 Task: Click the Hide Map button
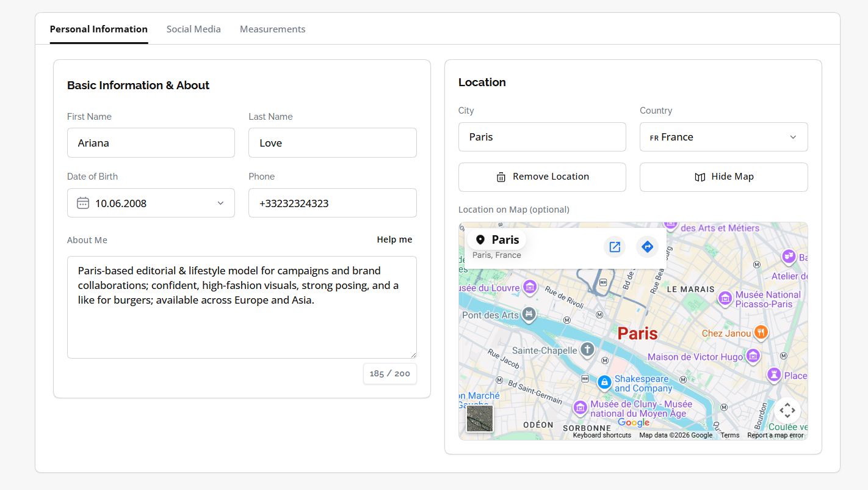(723, 177)
